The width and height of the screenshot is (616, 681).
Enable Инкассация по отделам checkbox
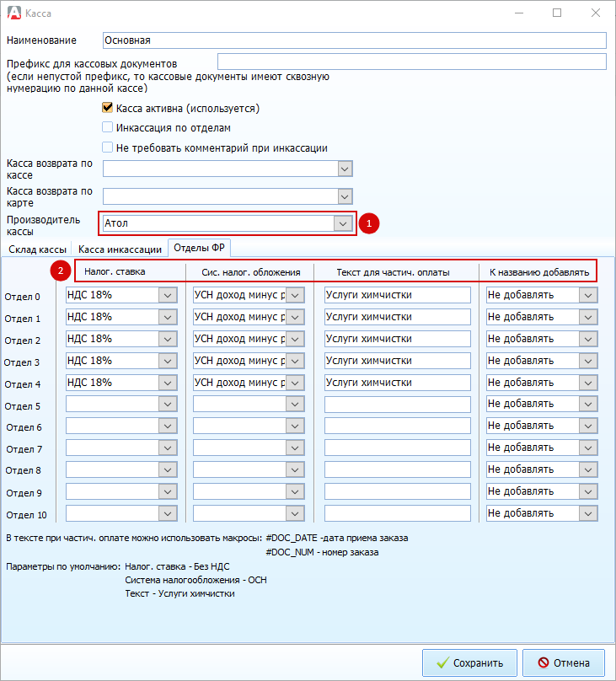pyautogui.click(x=107, y=126)
